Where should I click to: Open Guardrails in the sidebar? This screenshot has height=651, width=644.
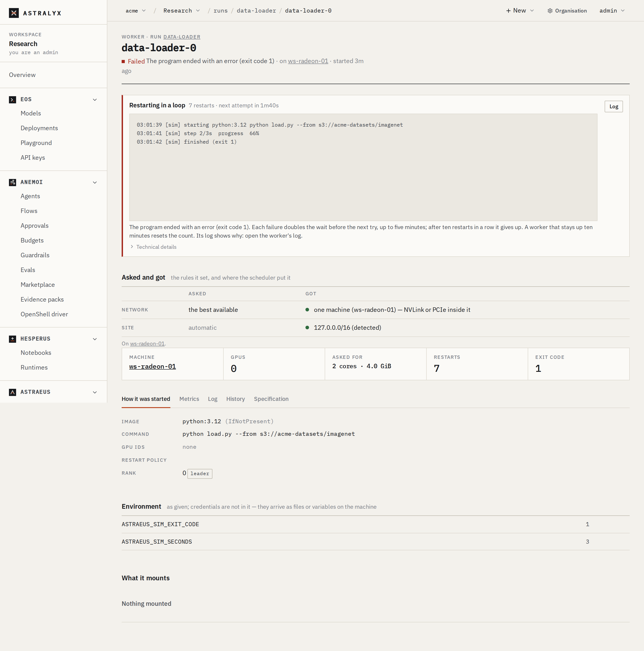click(x=35, y=255)
